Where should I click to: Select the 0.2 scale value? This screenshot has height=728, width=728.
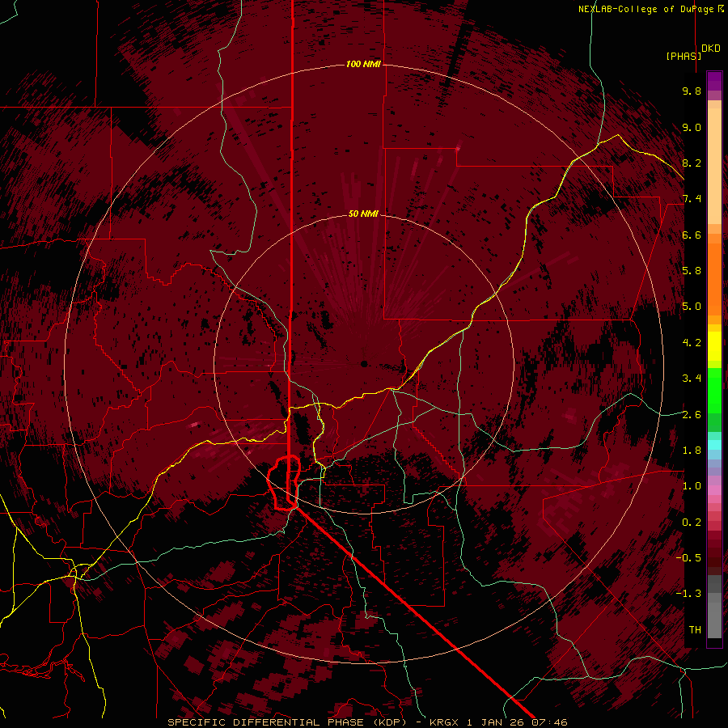pyautogui.click(x=692, y=523)
